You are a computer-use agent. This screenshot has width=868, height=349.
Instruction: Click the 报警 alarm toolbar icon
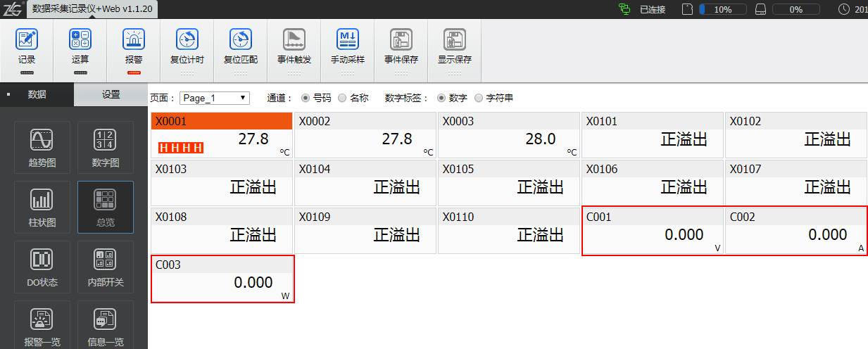point(133,40)
